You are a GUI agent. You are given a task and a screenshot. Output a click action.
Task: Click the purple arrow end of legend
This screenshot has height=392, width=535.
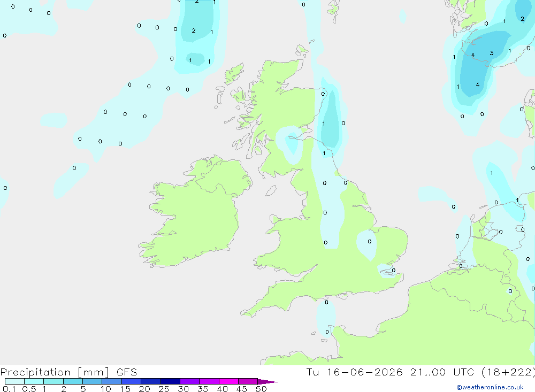[267, 381]
